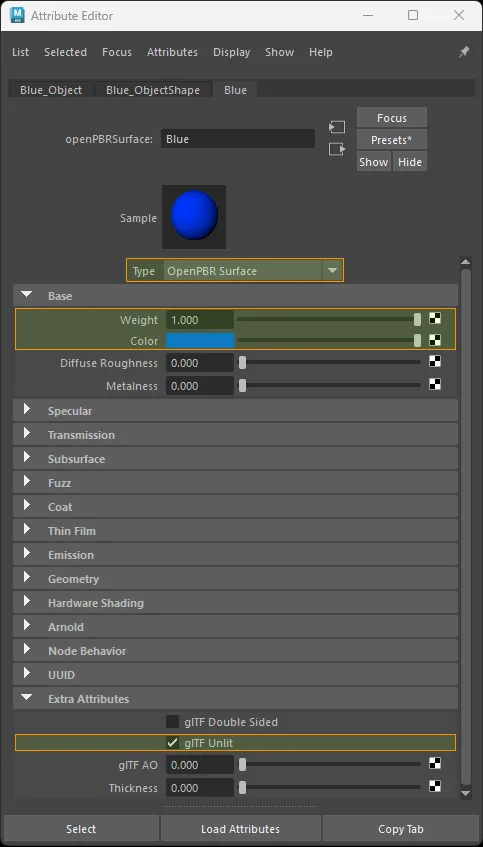This screenshot has width=483, height=847.
Task: Switch to the Blue_Object tab
Action: [51, 90]
